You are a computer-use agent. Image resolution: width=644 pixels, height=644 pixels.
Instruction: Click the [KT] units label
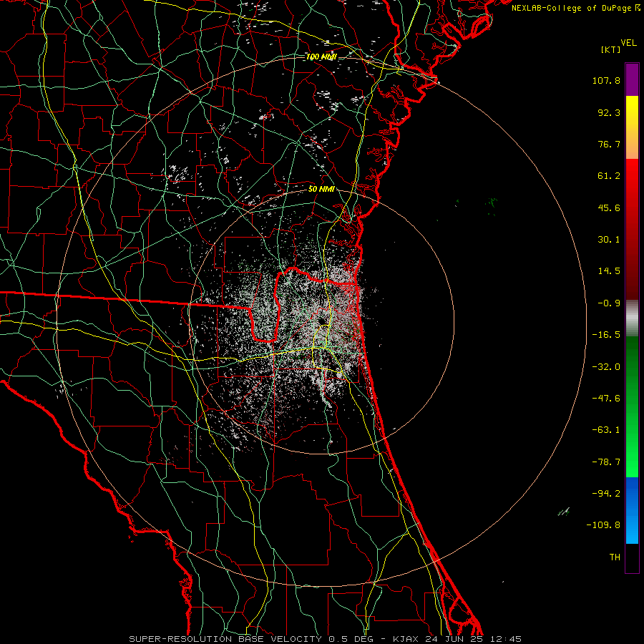611,49
